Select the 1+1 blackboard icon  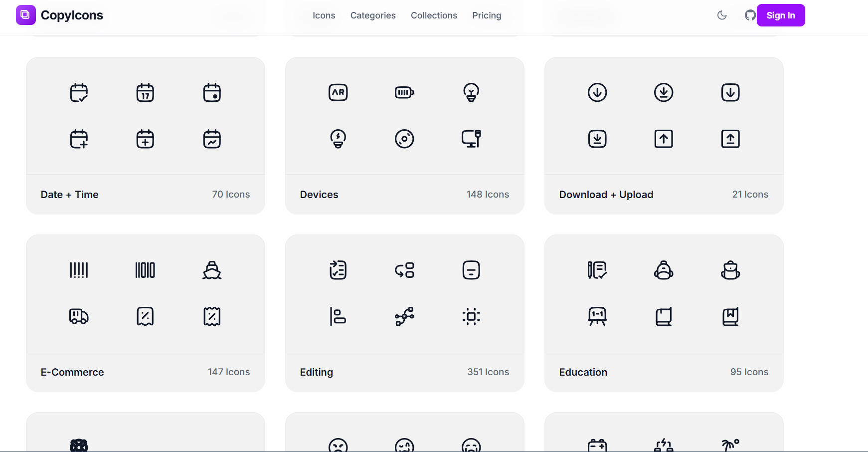click(x=597, y=316)
